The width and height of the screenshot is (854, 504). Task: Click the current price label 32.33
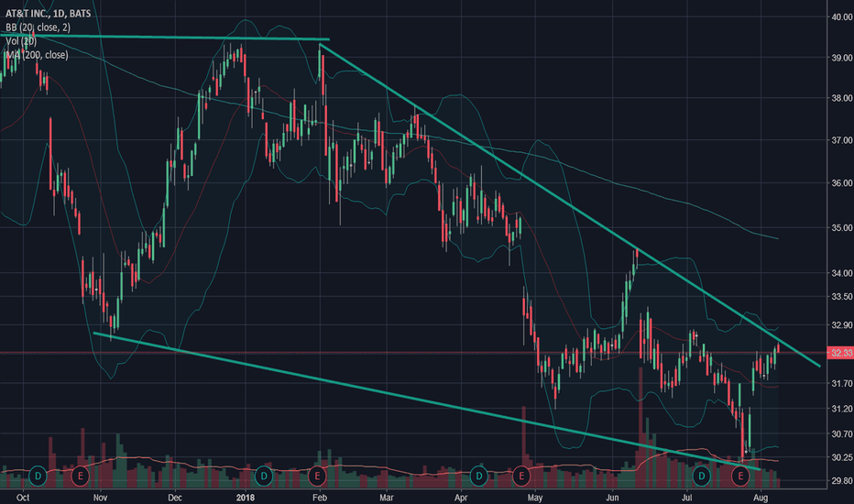tap(840, 353)
